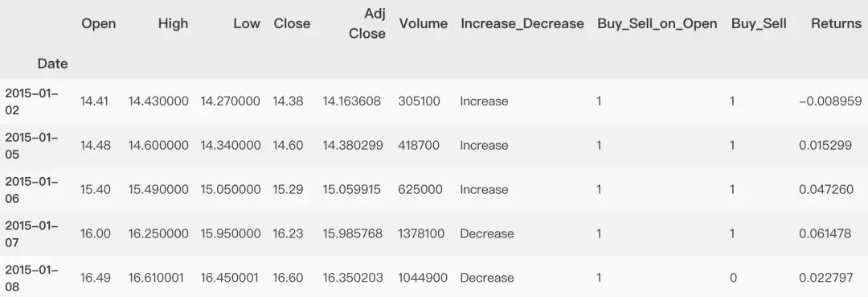Image resolution: width=868 pixels, height=297 pixels.
Task: Select the returns value -0.008959
Action: (x=830, y=101)
